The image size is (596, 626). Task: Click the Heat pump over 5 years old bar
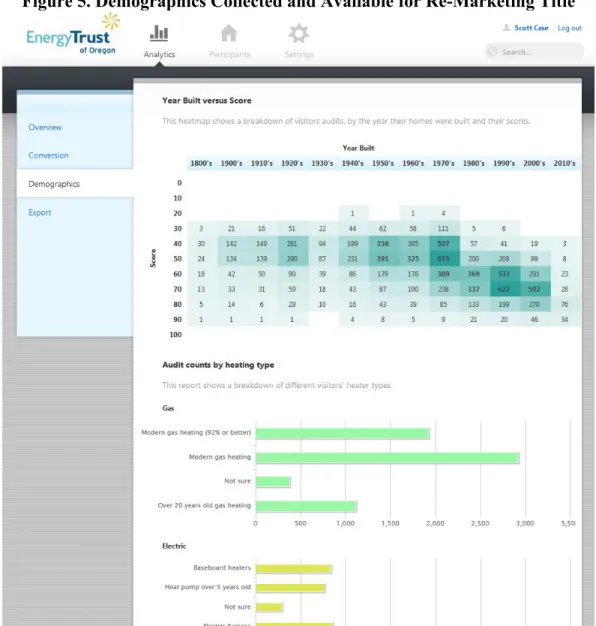click(291, 588)
